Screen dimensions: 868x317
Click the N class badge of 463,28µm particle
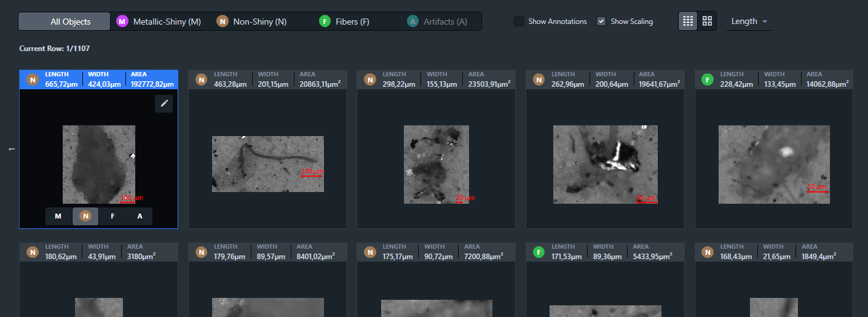pos(201,79)
